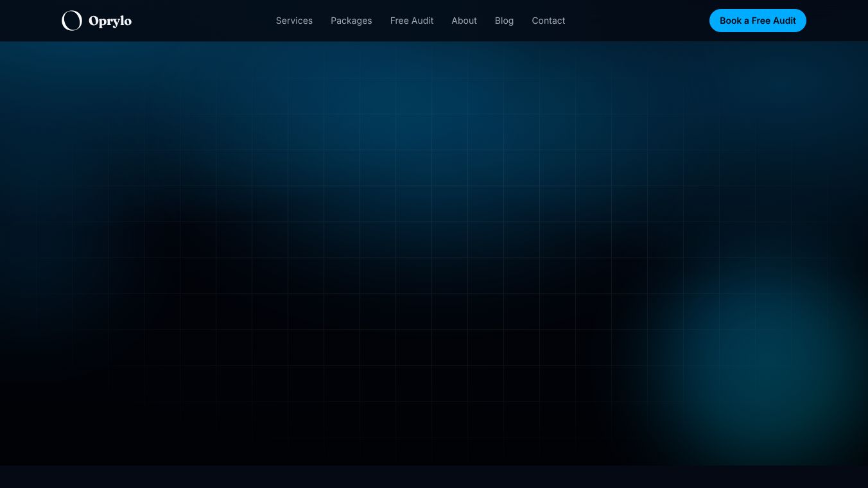Choose Services from the top menu
868x488 pixels.
[x=294, y=21]
